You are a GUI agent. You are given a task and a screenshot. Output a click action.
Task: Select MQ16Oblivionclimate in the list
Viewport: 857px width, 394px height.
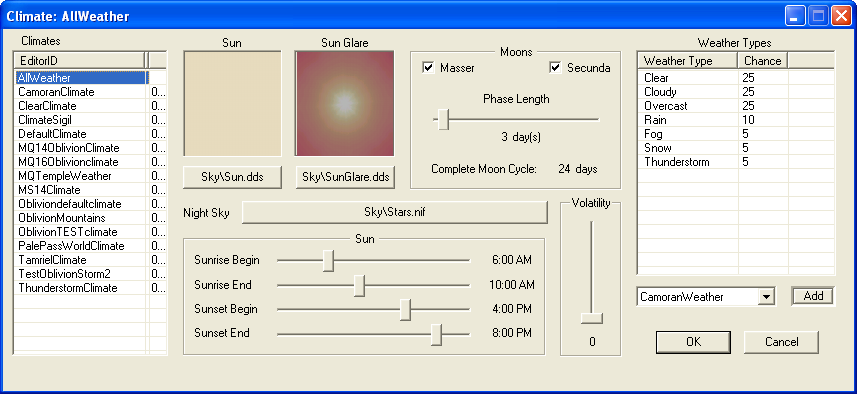(90, 162)
